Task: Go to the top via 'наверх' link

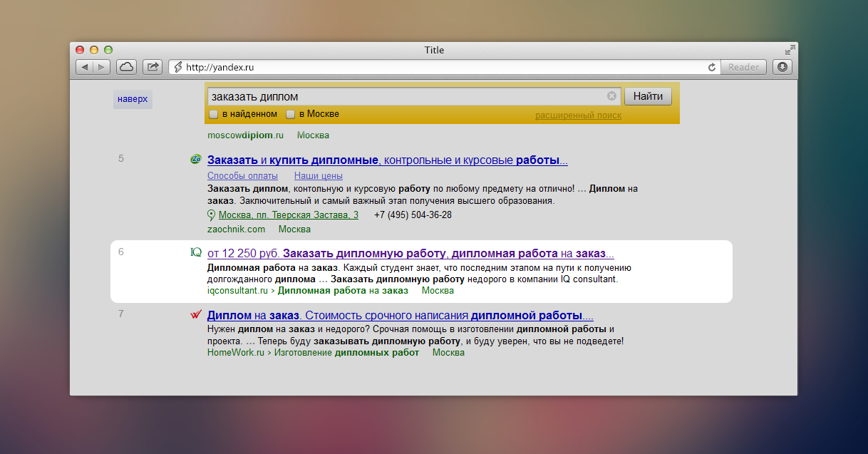Action: tap(133, 99)
